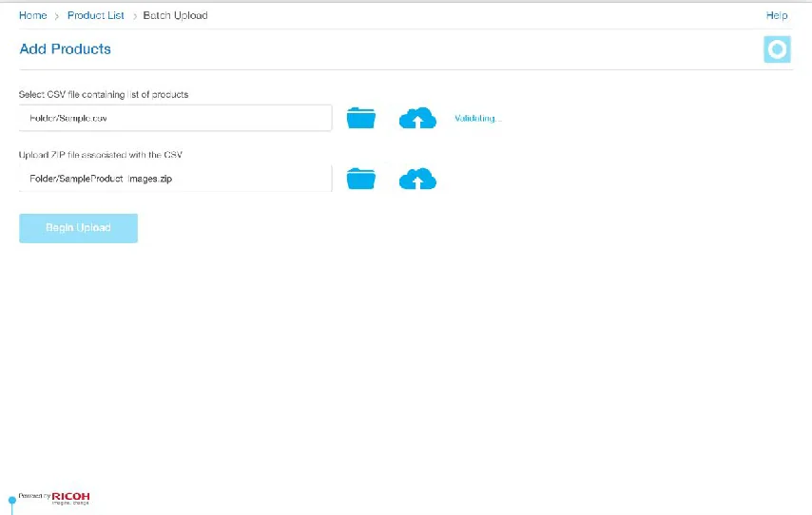Screen dimensions: 812x515
Task: Go to Home breadcrumb link
Action: 32,15
